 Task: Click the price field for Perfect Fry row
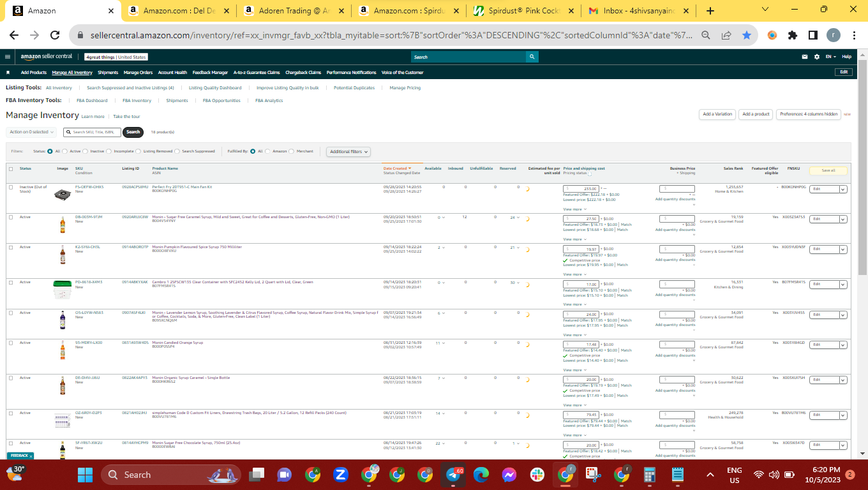click(x=581, y=189)
